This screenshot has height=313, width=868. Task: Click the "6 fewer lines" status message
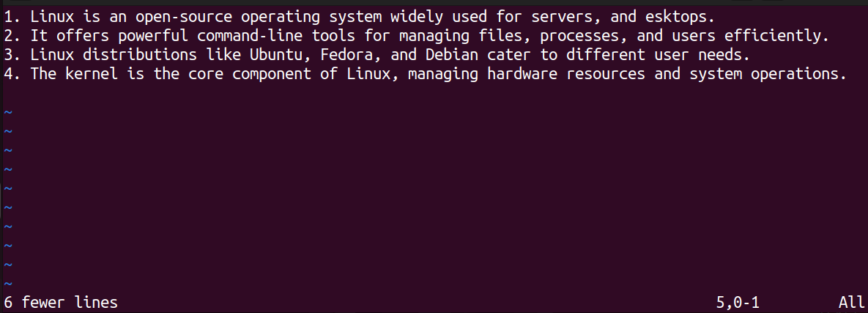[x=61, y=302]
